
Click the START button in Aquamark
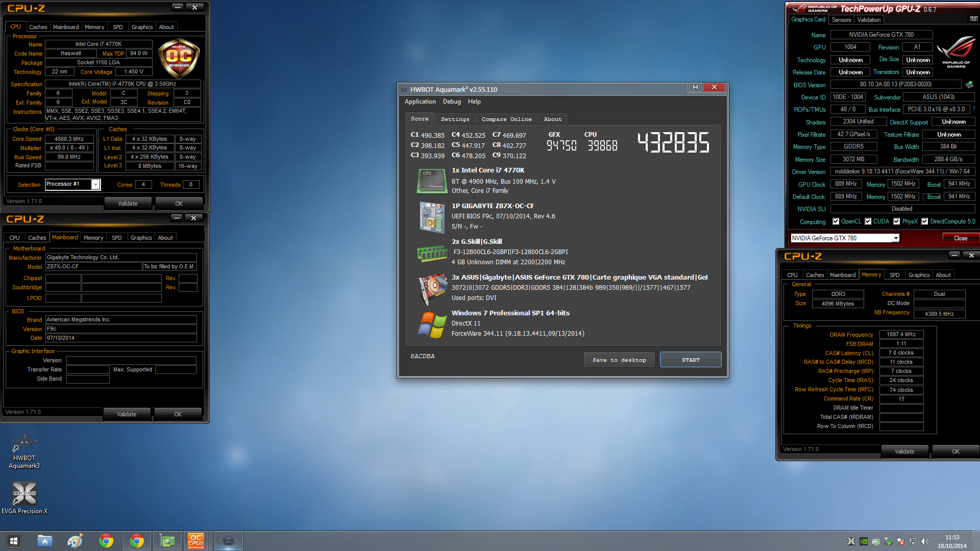[691, 360]
